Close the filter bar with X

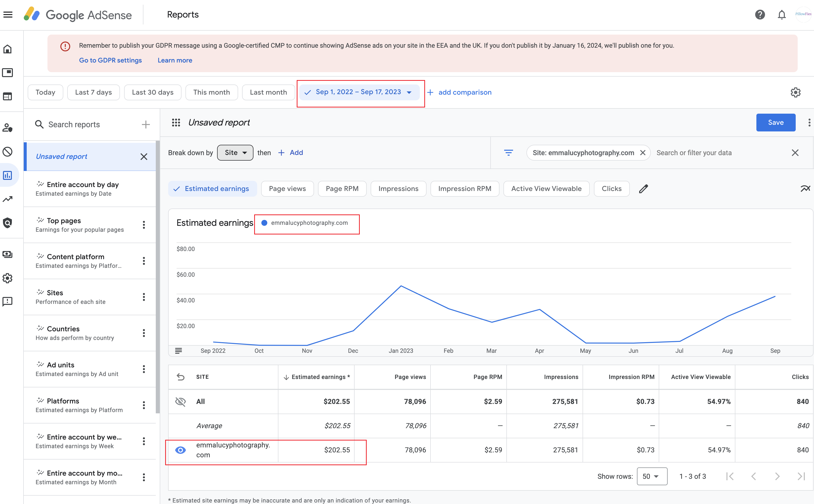[795, 153]
